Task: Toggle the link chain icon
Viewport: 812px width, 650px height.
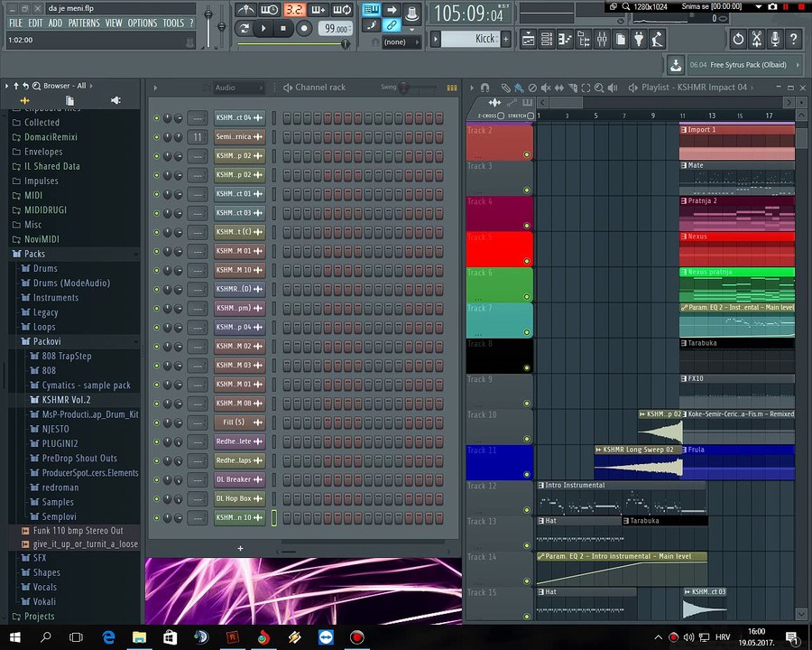Action: click(x=392, y=25)
